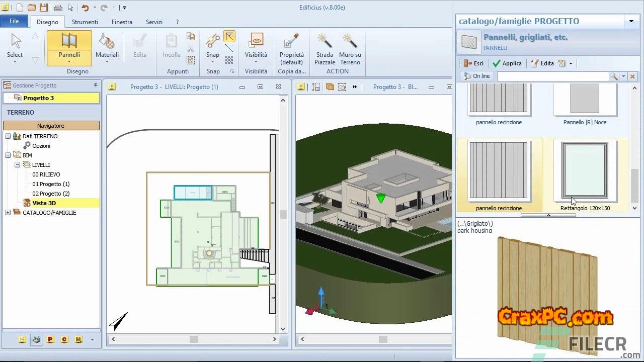Collapse the BIM tree node
644x362 pixels.
[x=8, y=155]
